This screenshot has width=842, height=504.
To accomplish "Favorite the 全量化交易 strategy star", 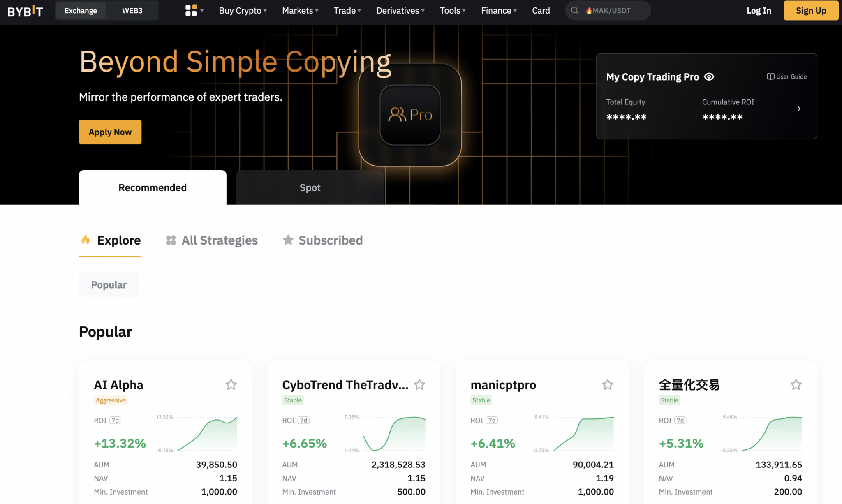I will pyautogui.click(x=796, y=385).
